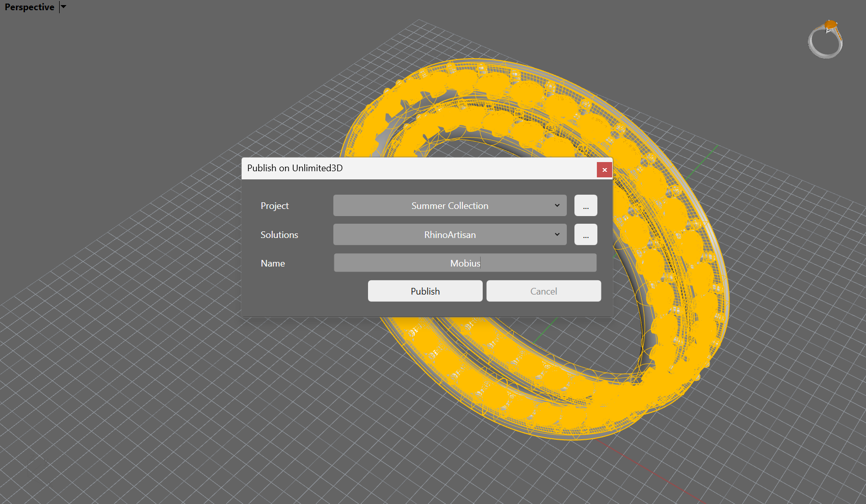The width and height of the screenshot is (866, 504).
Task: Open the Perspective viewport dropdown arrow
Action: point(64,7)
